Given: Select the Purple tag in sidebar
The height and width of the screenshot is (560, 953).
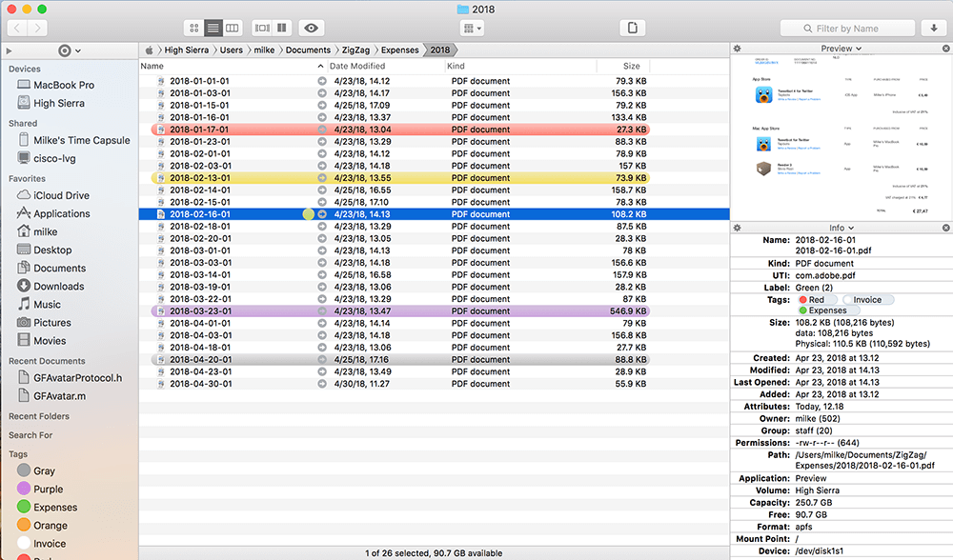Looking at the screenshot, I should [48, 489].
